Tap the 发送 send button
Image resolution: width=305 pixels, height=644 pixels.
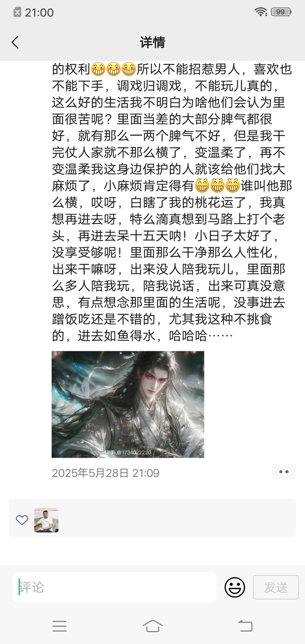pos(276,587)
